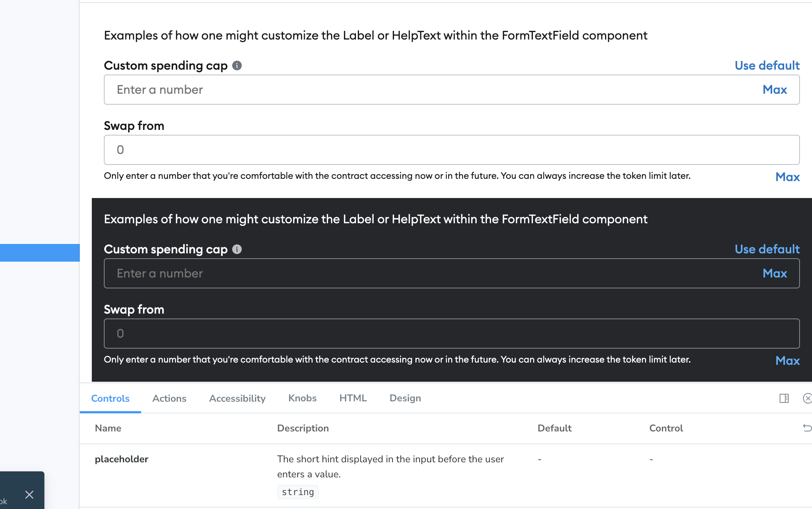The image size is (812, 509).
Task: Click Max link under light Swap from field
Action: (x=788, y=177)
